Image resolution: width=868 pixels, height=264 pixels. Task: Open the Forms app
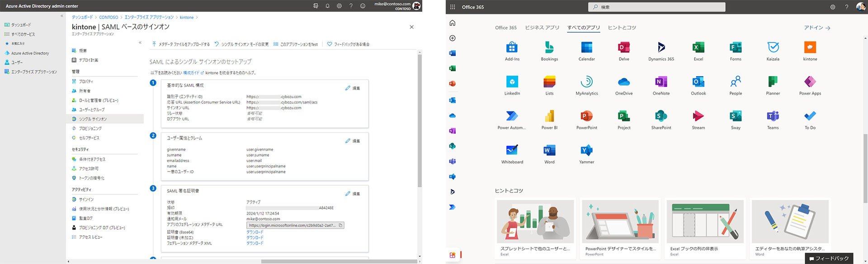(736, 51)
